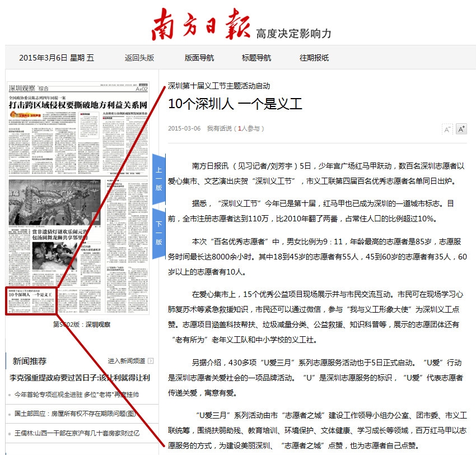The width and height of the screenshot is (476, 455).
Task: Click the A+ increase font size icon
Action: [461, 129]
